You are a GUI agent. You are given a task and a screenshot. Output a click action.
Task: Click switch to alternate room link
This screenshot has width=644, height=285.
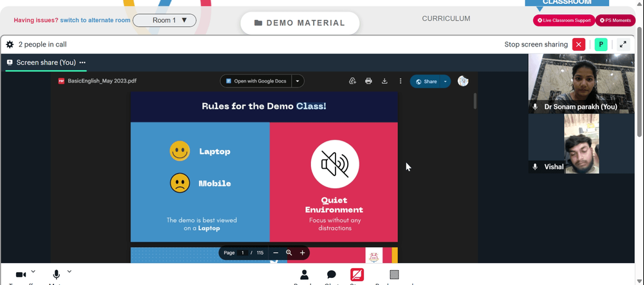click(95, 20)
